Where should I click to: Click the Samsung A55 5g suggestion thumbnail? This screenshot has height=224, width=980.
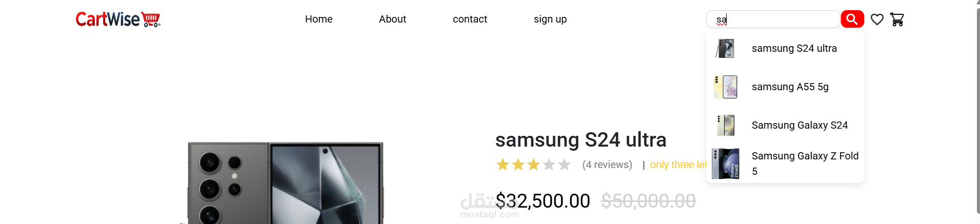pos(725,87)
